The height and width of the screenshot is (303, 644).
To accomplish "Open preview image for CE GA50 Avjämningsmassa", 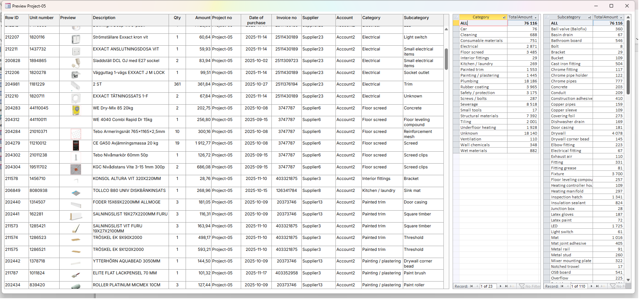I will (x=76, y=146).
